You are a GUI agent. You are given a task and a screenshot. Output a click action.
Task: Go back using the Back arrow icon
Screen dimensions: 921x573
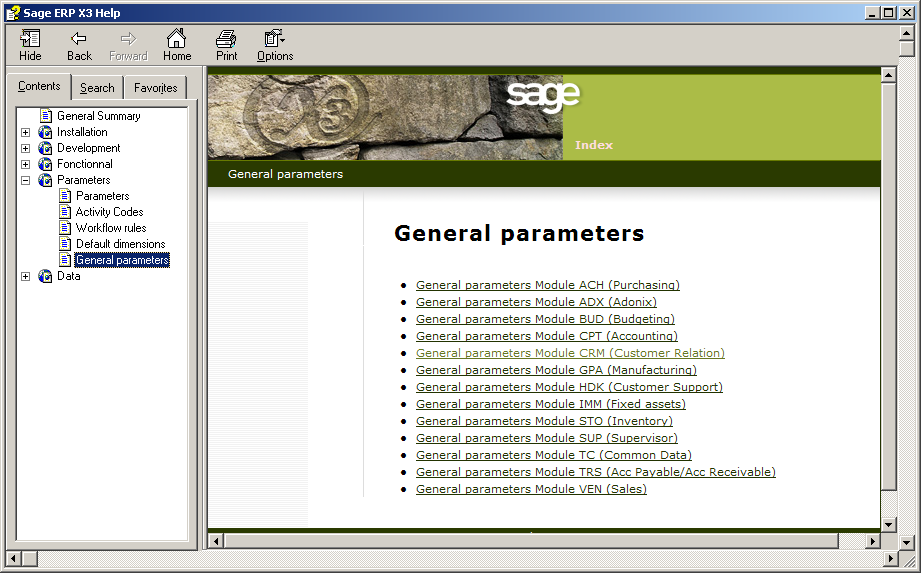pyautogui.click(x=79, y=40)
